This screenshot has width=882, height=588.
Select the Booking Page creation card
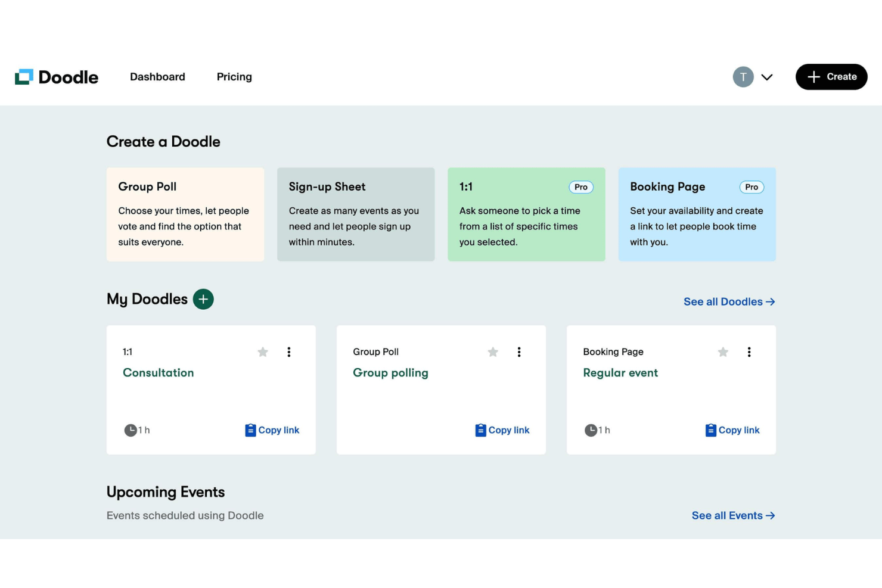(697, 214)
